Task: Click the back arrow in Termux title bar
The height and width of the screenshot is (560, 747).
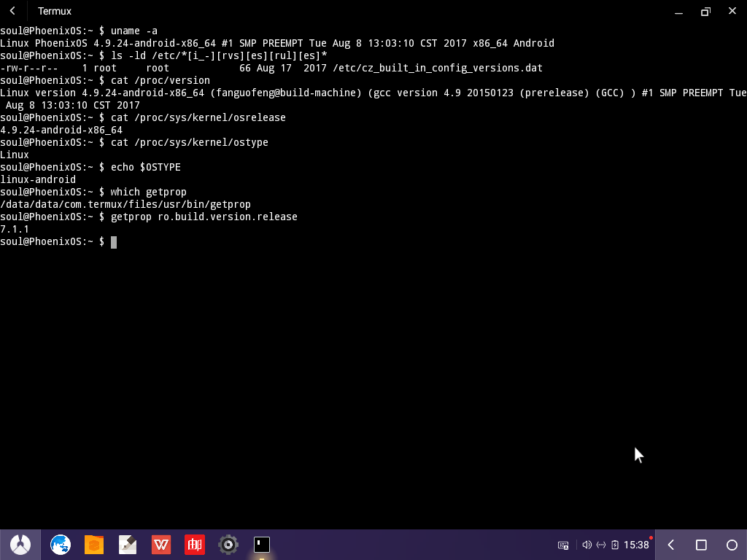Action: click(13, 10)
